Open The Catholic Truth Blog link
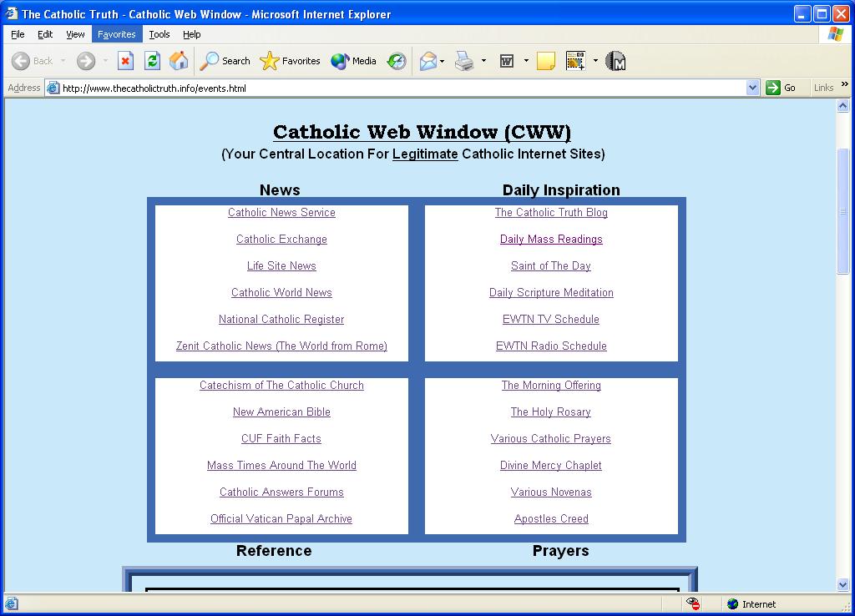Image resolution: width=855 pixels, height=616 pixels. pos(551,213)
